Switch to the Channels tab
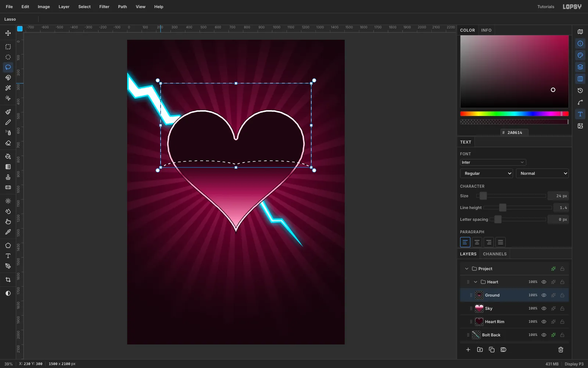This screenshot has width=588, height=368. click(495, 254)
